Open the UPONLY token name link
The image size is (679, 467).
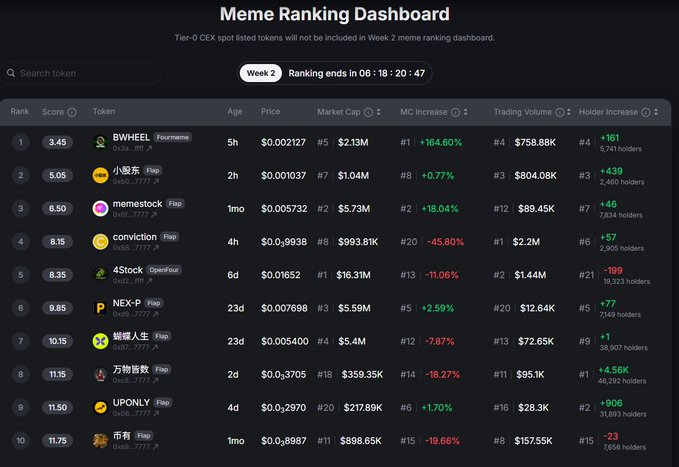[x=131, y=402]
